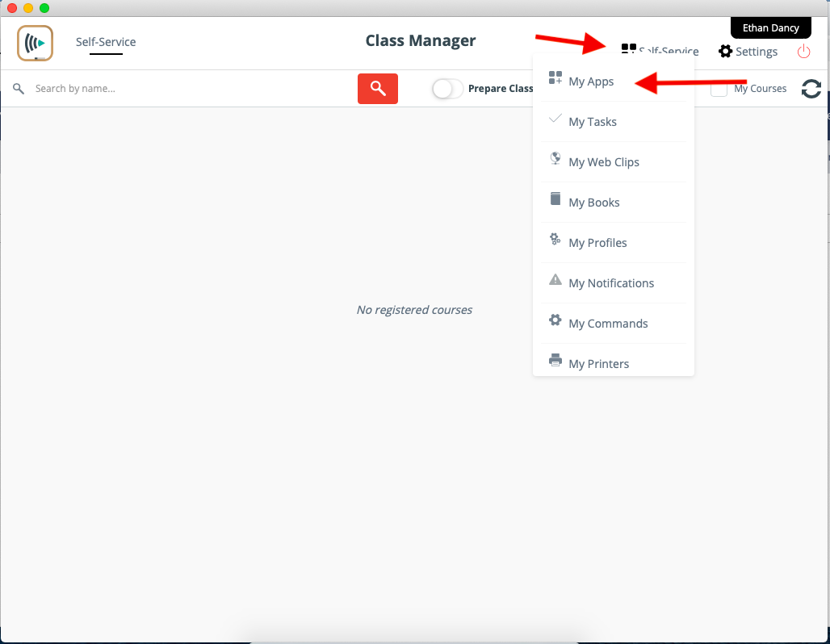Click the My Web Clips globe icon
The height and width of the screenshot is (644, 830).
pyautogui.click(x=555, y=158)
